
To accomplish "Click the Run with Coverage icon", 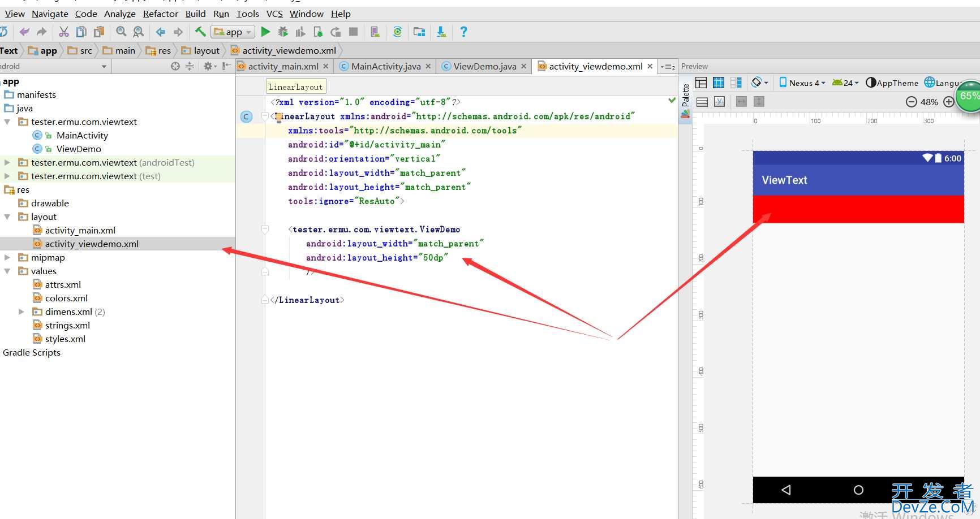I will [x=300, y=32].
